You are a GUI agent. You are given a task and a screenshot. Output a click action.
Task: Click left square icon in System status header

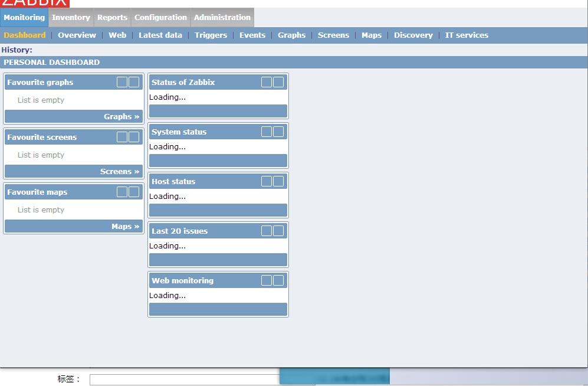(267, 132)
